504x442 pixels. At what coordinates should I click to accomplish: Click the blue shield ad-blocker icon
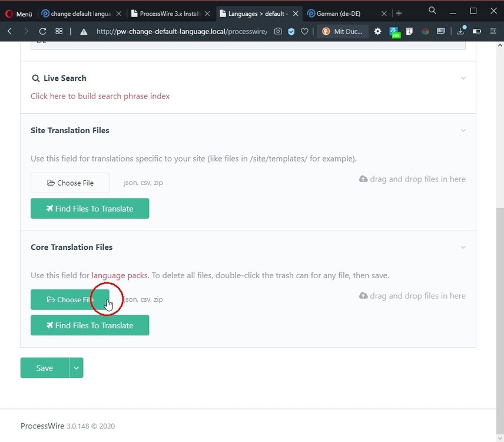(x=291, y=31)
